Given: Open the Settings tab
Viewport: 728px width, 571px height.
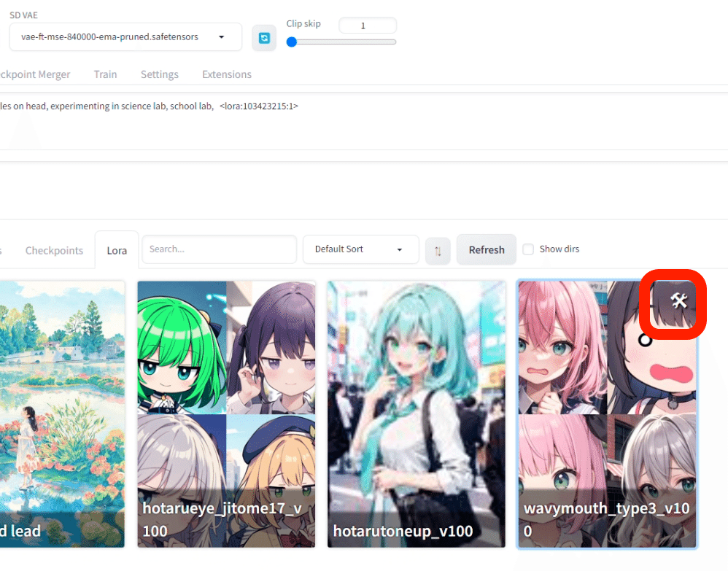Looking at the screenshot, I should pos(159,74).
